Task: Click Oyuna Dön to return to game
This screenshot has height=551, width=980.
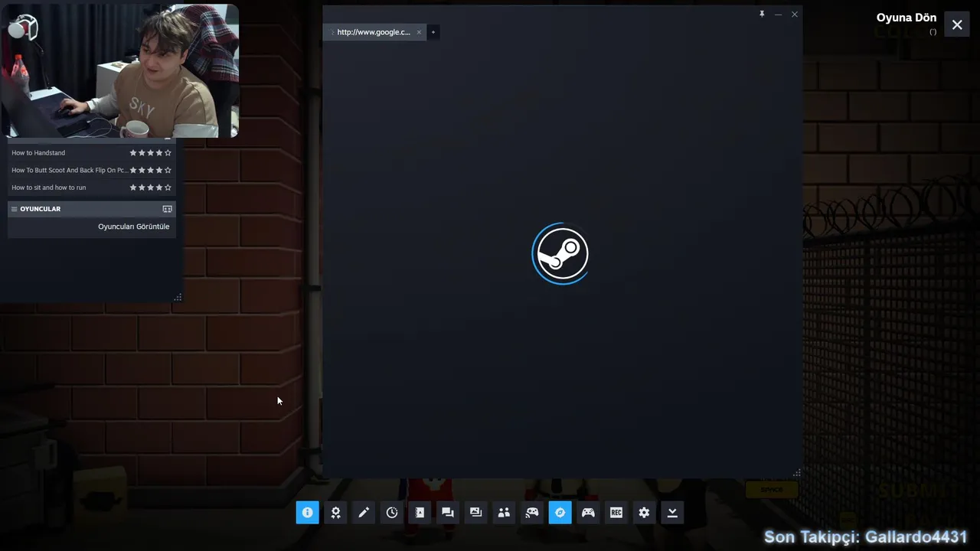Action: [906, 18]
